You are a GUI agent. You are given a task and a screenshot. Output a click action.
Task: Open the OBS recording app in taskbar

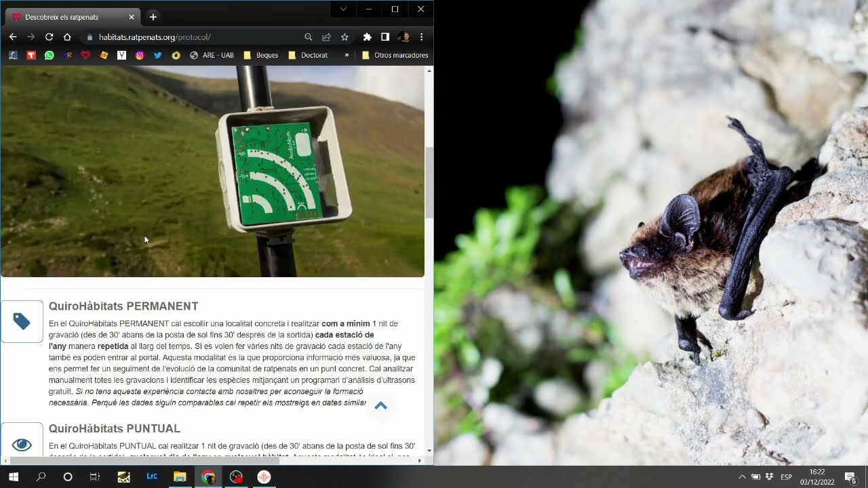236,477
